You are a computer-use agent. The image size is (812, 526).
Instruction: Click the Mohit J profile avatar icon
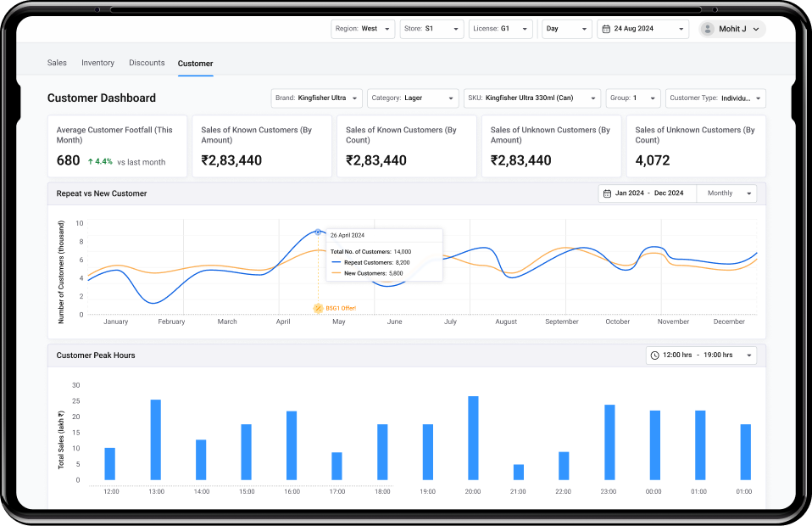tap(707, 28)
